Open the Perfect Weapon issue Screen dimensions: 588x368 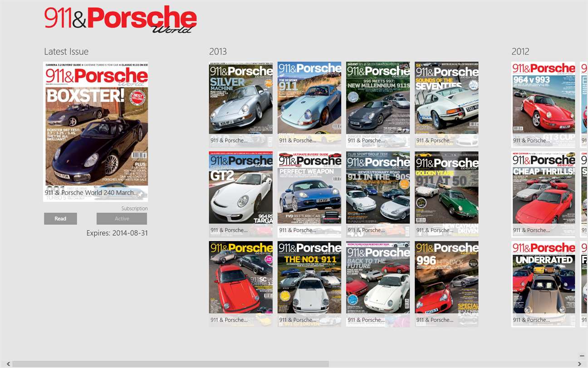[309, 194]
